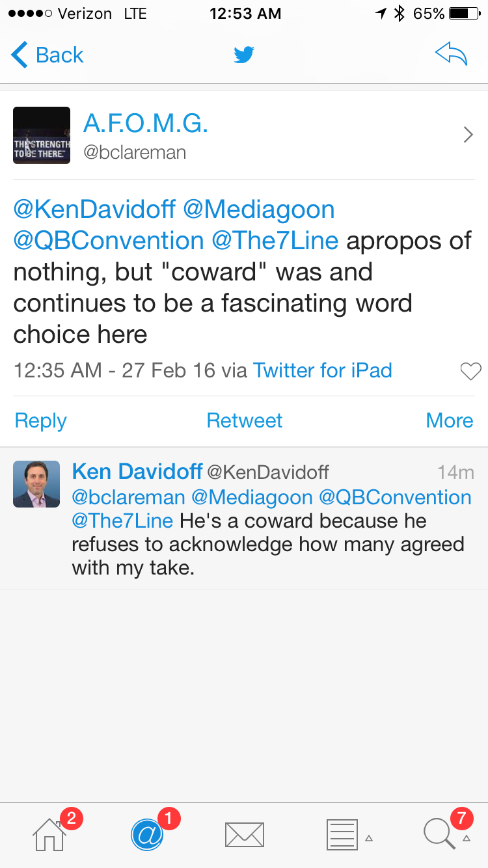
Task: Go back using the Back button
Action: point(47,55)
